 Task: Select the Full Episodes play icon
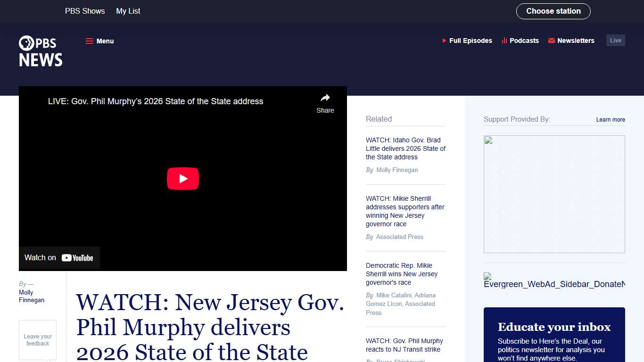tap(444, 41)
